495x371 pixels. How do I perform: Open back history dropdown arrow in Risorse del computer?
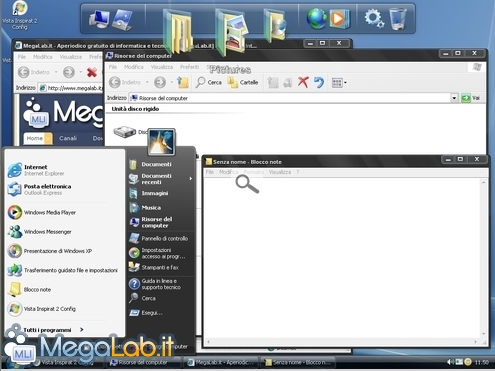coord(147,82)
